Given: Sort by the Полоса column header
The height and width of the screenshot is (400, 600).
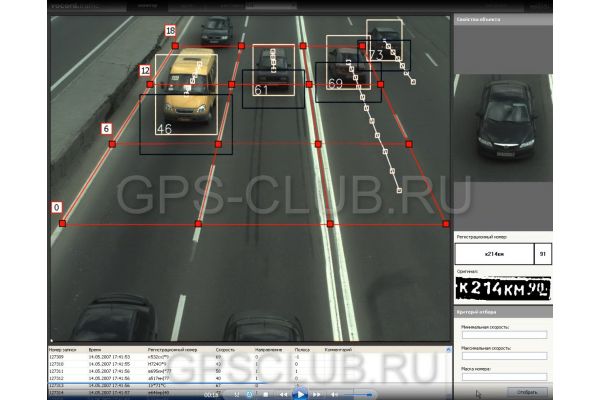Looking at the screenshot, I should pos(302,349).
